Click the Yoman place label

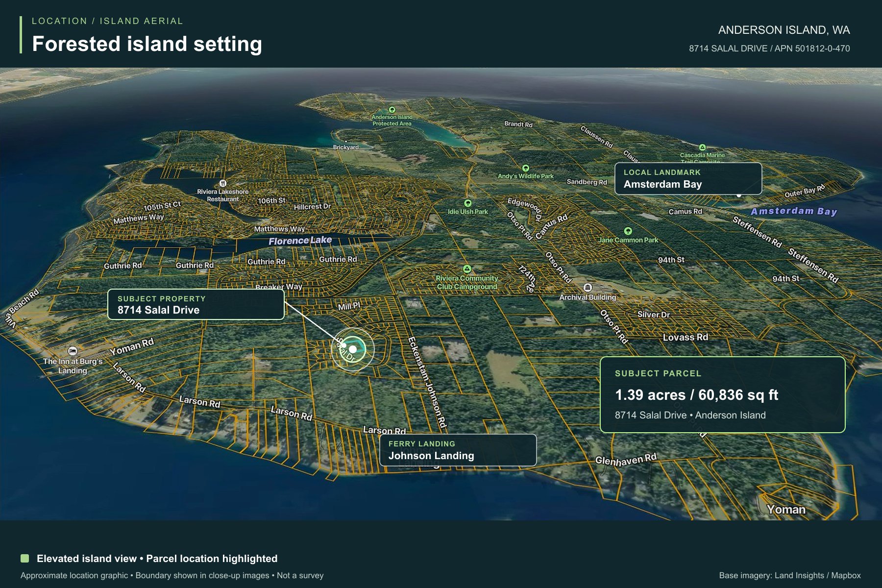coord(786,510)
